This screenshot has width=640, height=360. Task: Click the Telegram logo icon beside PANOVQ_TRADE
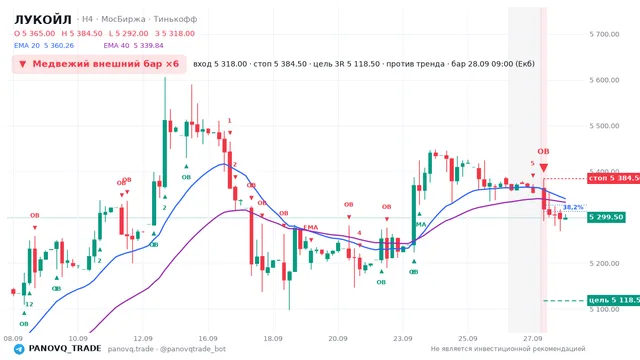(x=19, y=349)
